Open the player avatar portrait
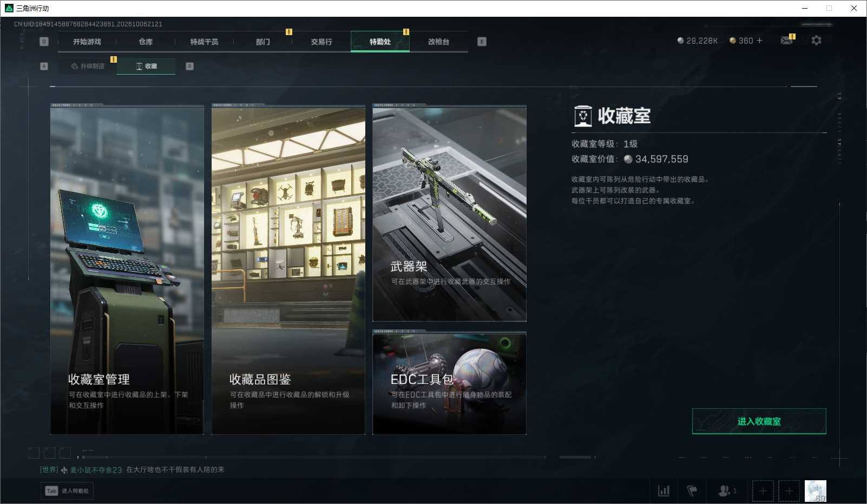867x504 pixels. point(816,491)
